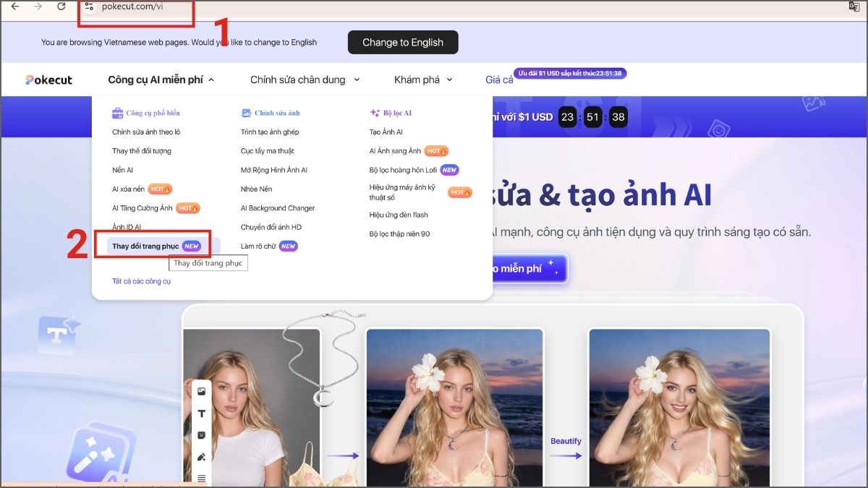Open "Nền AI" menu entry

click(x=122, y=170)
